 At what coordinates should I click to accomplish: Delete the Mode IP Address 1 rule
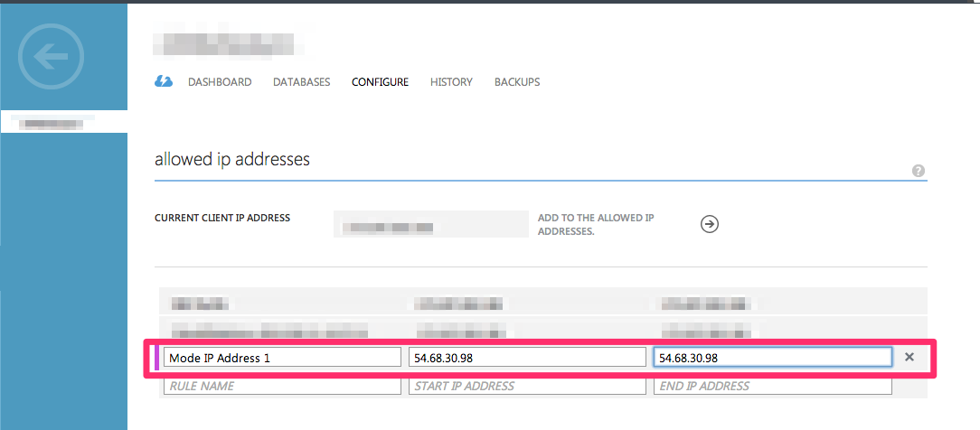click(909, 357)
